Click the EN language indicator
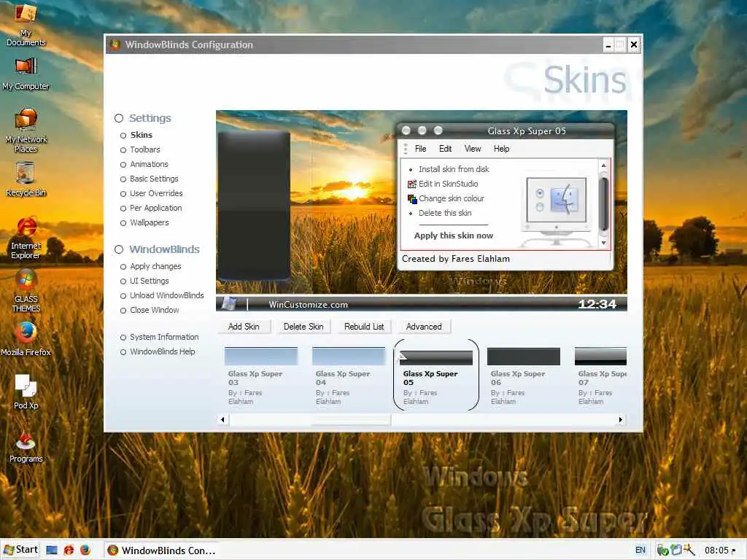This screenshot has width=747, height=560. tap(640, 550)
